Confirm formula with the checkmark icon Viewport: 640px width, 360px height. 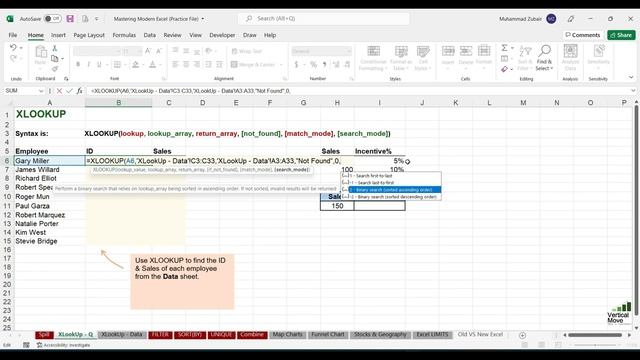(69, 91)
